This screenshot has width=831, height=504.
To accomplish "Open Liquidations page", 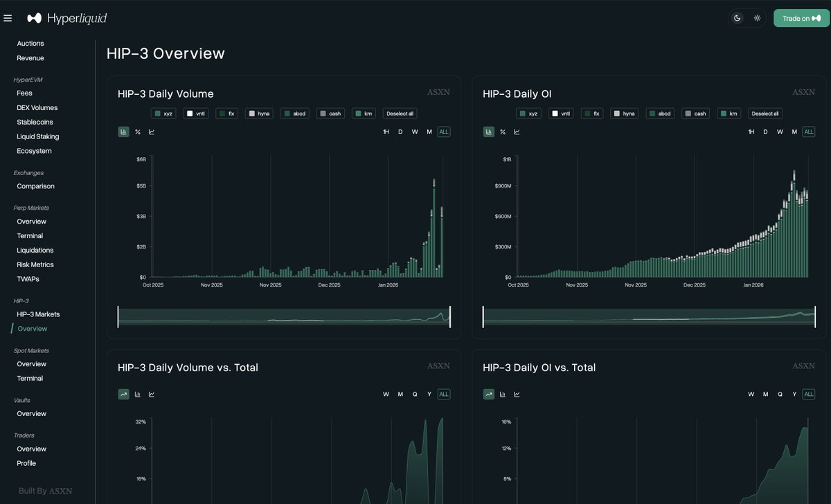I will (35, 250).
